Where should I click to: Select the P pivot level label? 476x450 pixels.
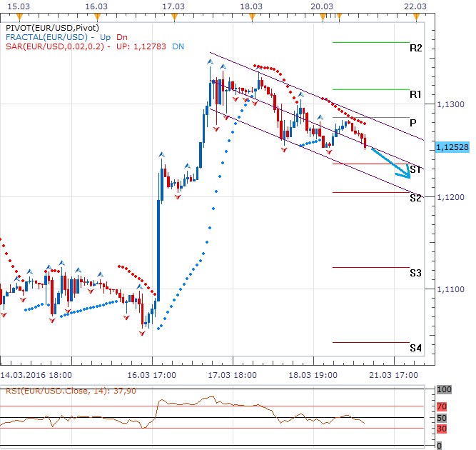click(413, 123)
